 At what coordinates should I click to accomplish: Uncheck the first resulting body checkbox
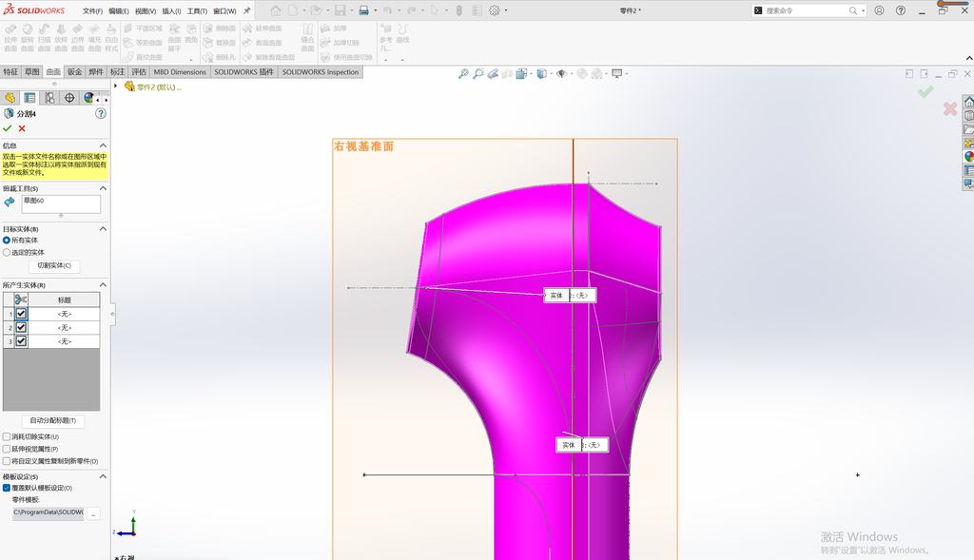(21, 314)
